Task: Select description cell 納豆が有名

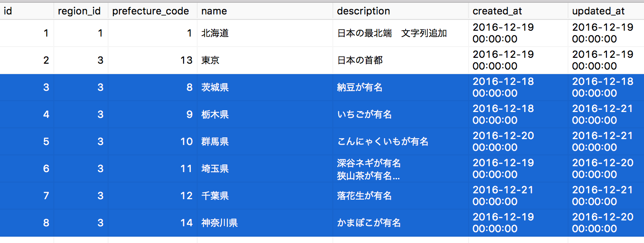Action: [401, 87]
